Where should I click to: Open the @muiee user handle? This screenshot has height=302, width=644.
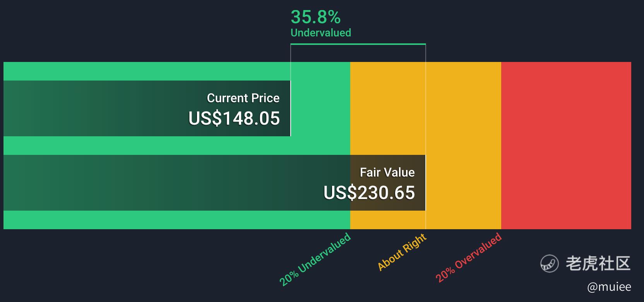(x=609, y=287)
